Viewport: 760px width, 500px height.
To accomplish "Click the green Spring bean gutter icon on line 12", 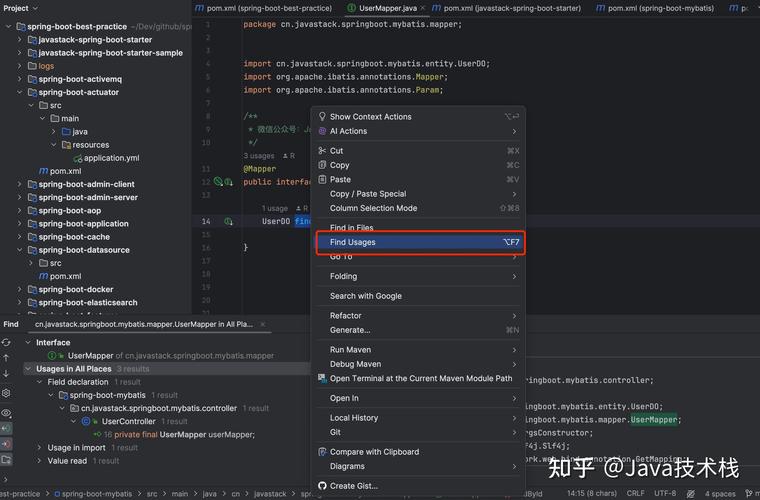I will tap(218, 182).
